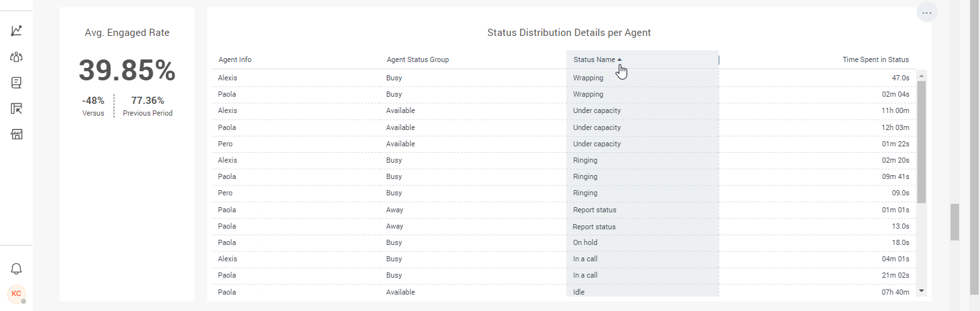Image resolution: width=980 pixels, height=311 pixels.
Task: Open the notifications bell icon
Action: (16, 269)
